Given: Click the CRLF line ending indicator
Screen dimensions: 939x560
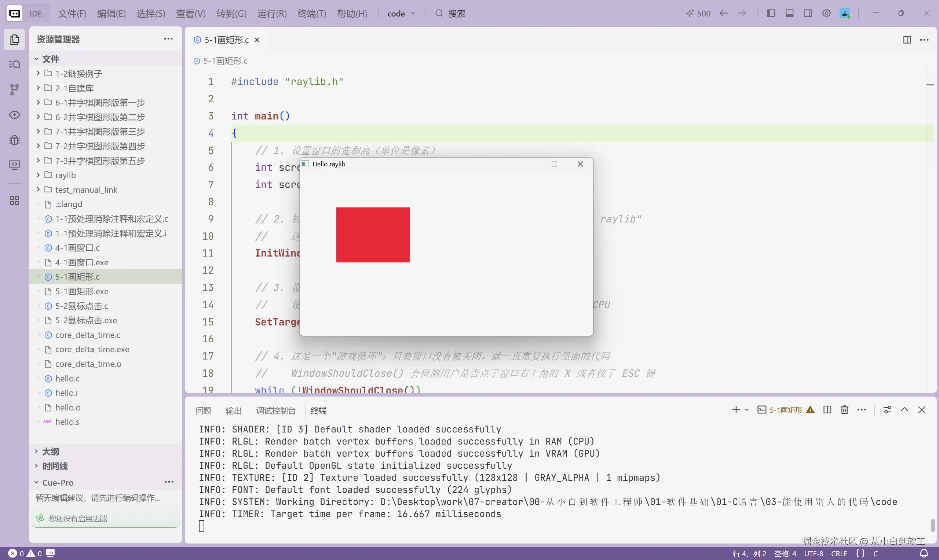Looking at the screenshot, I should pyautogui.click(x=839, y=553).
